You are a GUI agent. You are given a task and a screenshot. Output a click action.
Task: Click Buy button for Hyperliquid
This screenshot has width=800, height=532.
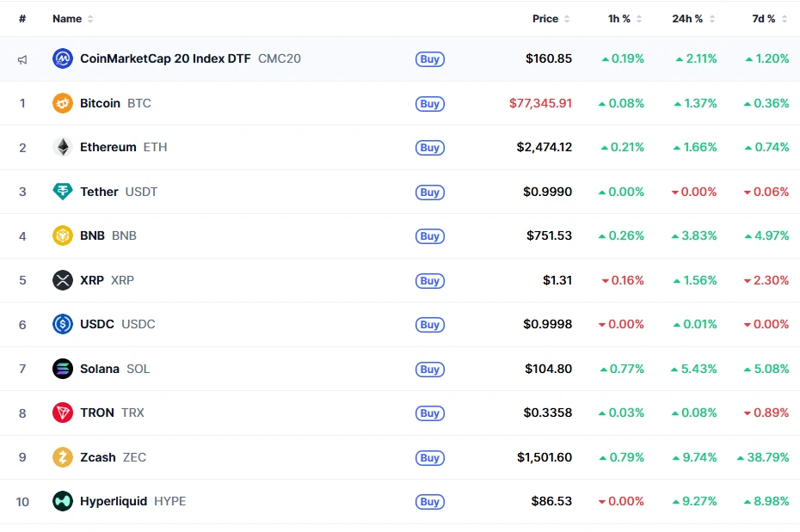(x=429, y=502)
